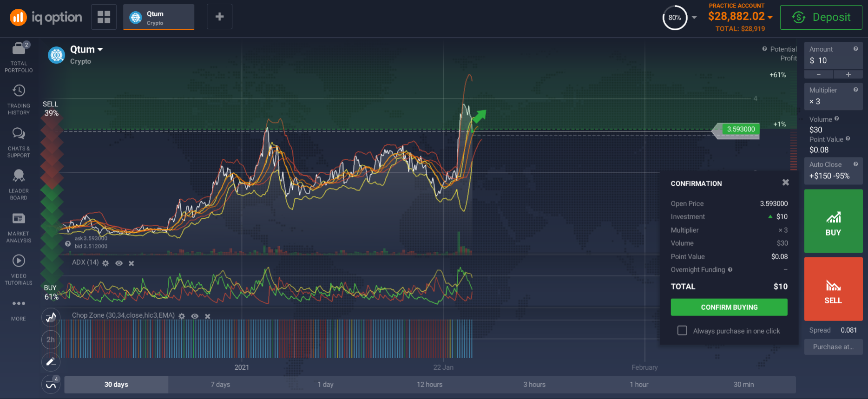Toggle Chop Zone indicator visibility eye

pos(195,316)
